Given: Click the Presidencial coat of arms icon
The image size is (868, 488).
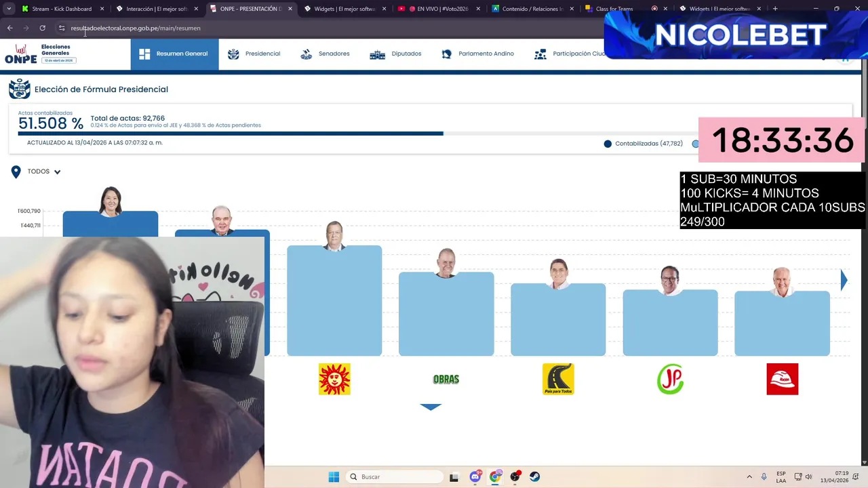Looking at the screenshot, I should click(x=233, y=54).
